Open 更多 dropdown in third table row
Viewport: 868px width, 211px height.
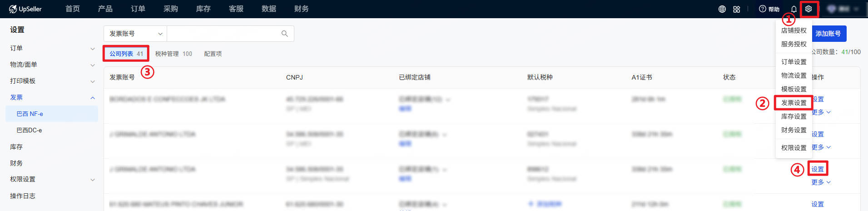[821, 182]
